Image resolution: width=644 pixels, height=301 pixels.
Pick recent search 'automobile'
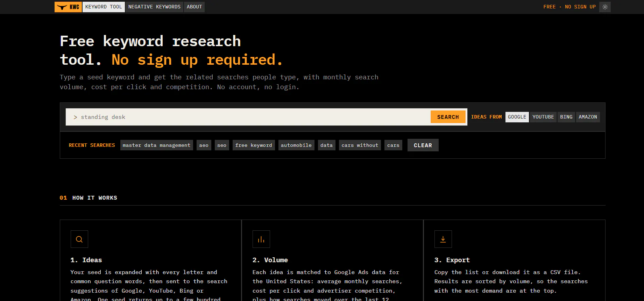pyautogui.click(x=296, y=145)
